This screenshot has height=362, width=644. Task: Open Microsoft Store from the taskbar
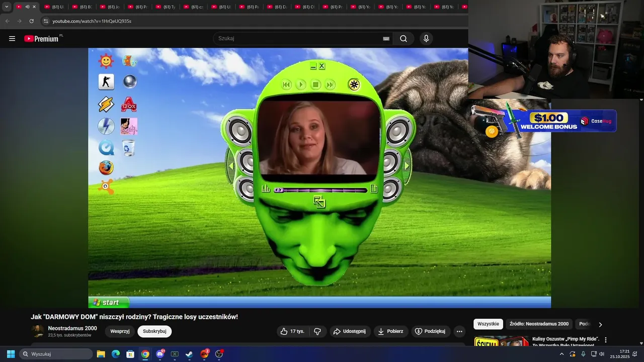pyautogui.click(x=130, y=354)
